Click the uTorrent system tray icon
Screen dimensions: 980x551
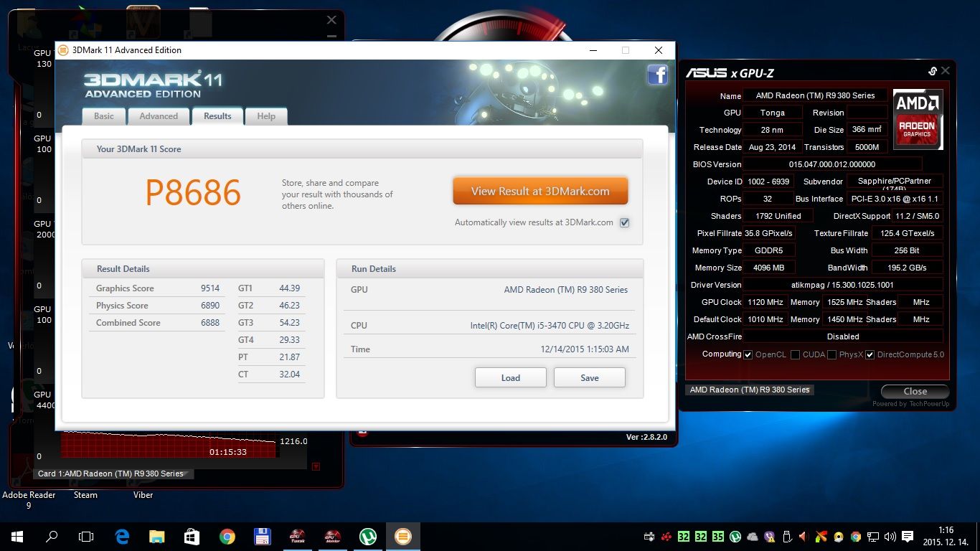[735, 537]
